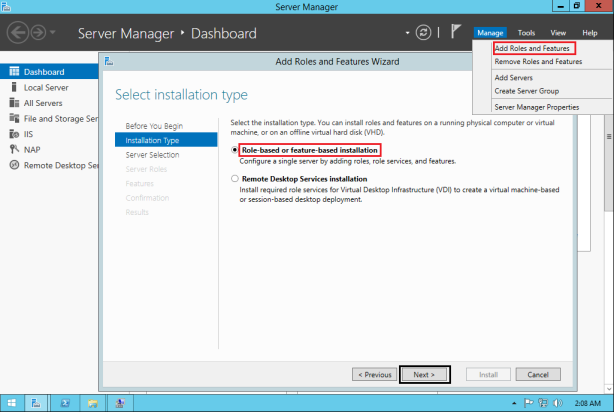Open Action Center flag in tray
This screenshot has height=412, width=614.
(x=528, y=403)
